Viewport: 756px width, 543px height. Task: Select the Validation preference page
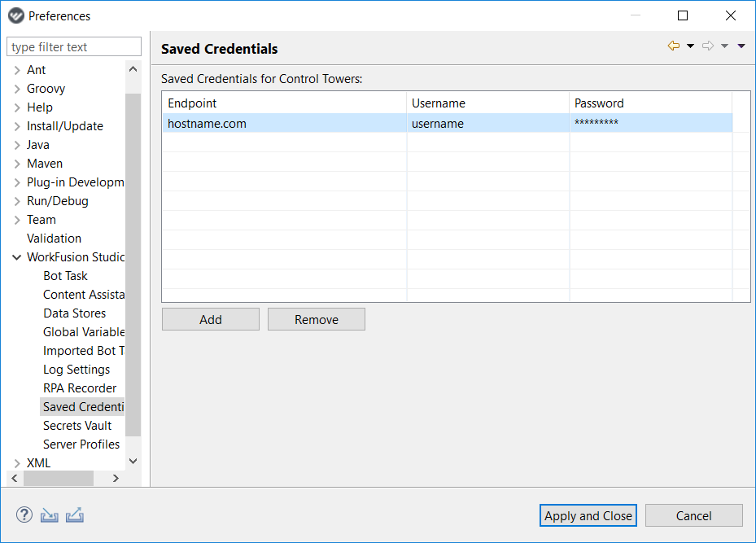pyautogui.click(x=54, y=239)
